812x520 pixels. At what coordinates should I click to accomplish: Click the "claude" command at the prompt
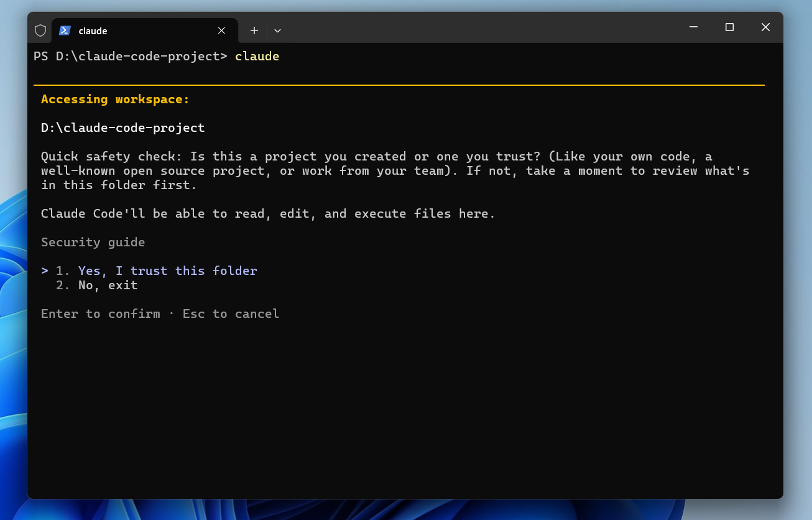point(257,56)
